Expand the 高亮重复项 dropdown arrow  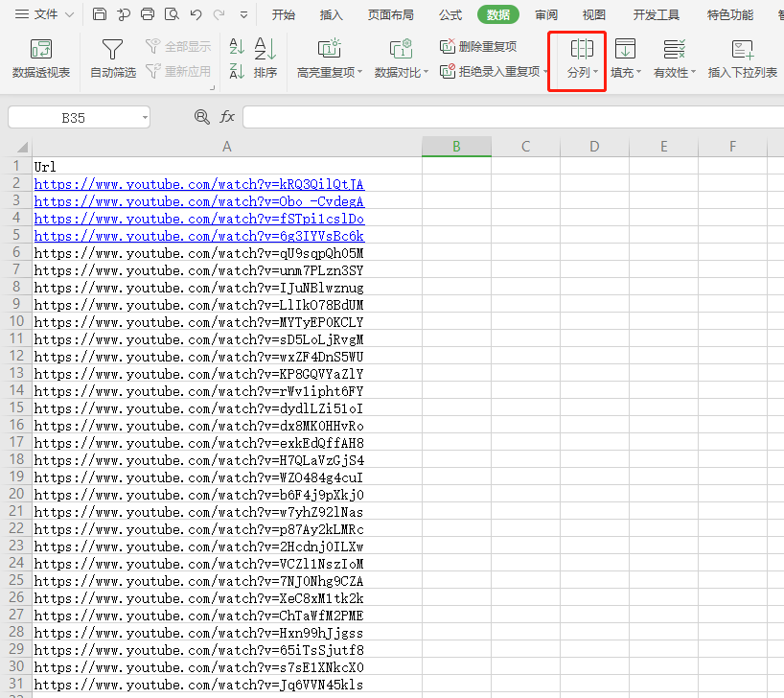(x=360, y=73)
